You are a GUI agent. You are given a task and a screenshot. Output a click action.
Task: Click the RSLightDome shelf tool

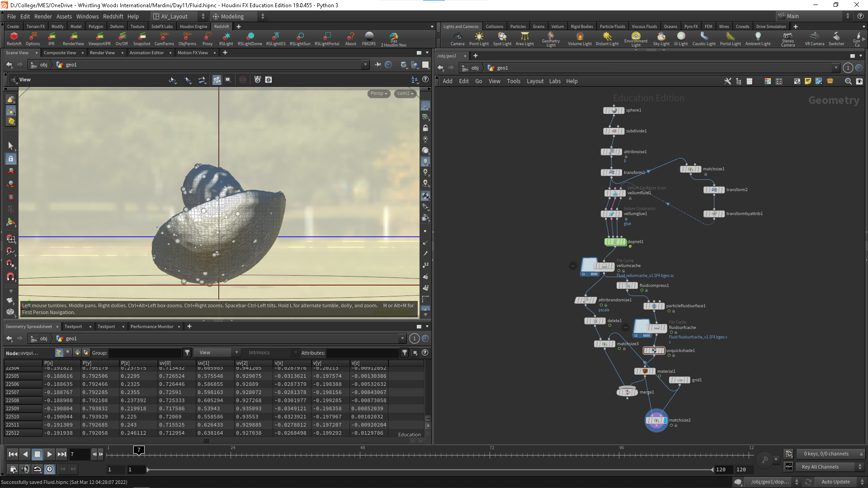tap(250, 38)
